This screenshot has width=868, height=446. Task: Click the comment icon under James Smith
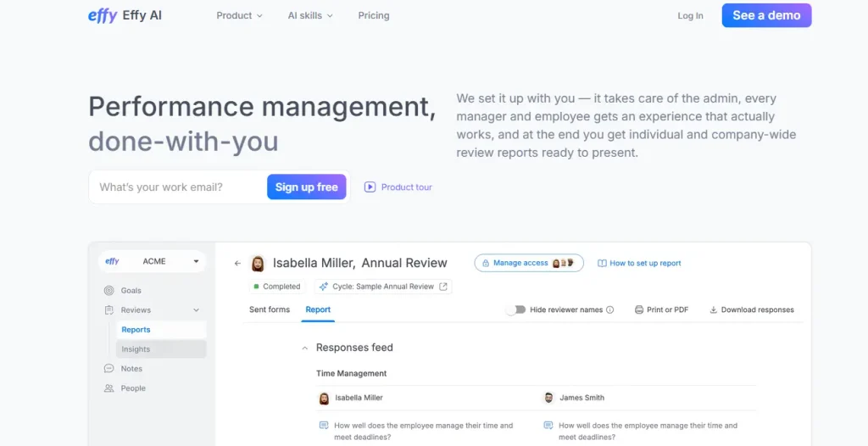(548, 426)
